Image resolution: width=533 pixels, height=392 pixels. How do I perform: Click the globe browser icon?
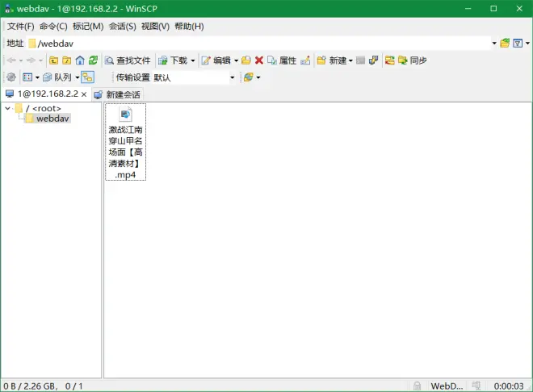pos(249,77)
